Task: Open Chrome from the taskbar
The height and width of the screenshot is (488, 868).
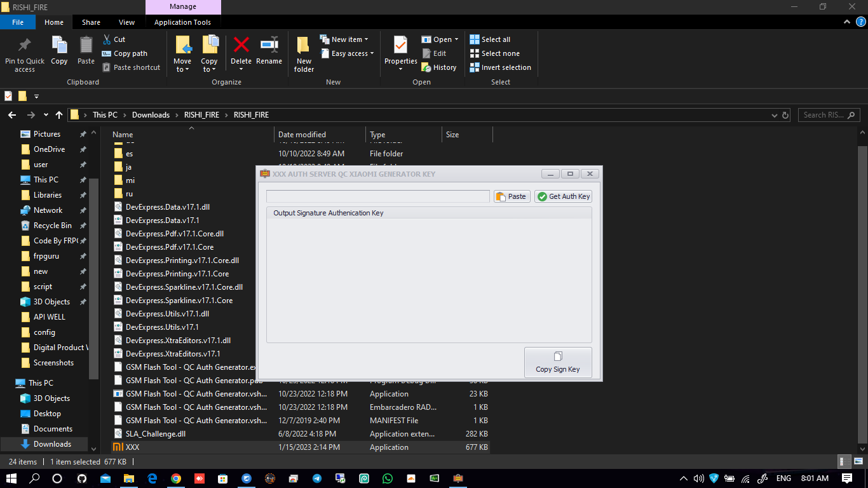Action: click(175, 478)
